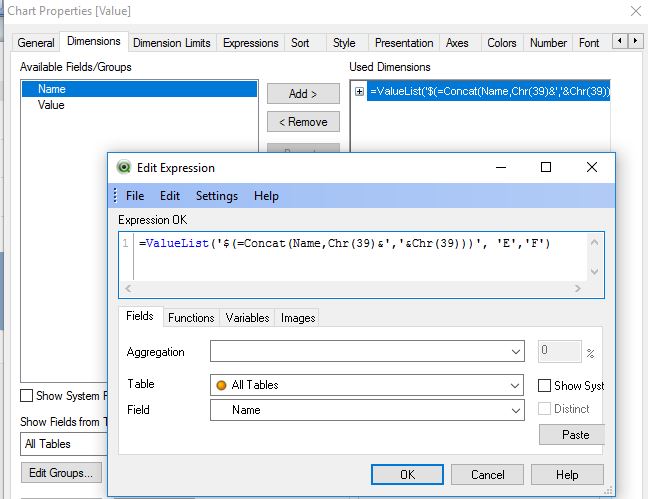This screenshot has height=499, width=648.
Task: Open the Table dropdown showing All Tables
Action: pos(515,385)
